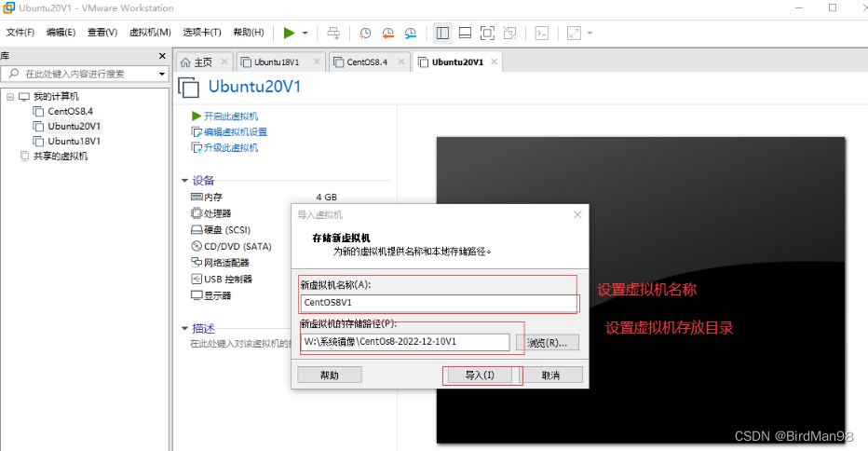The height and width of the screenshot is (451, 868).
Task: Click the unity mode toolbar icon
Action: [x=509, y=34]
